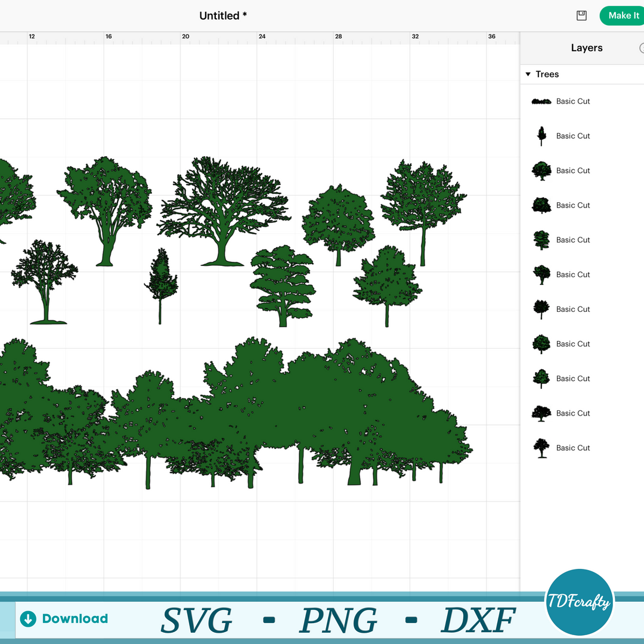Image resolution: width=644 pixels, height=644 pixels.
Task: Select the topmost Basic Cut layer
Action: 573,101
